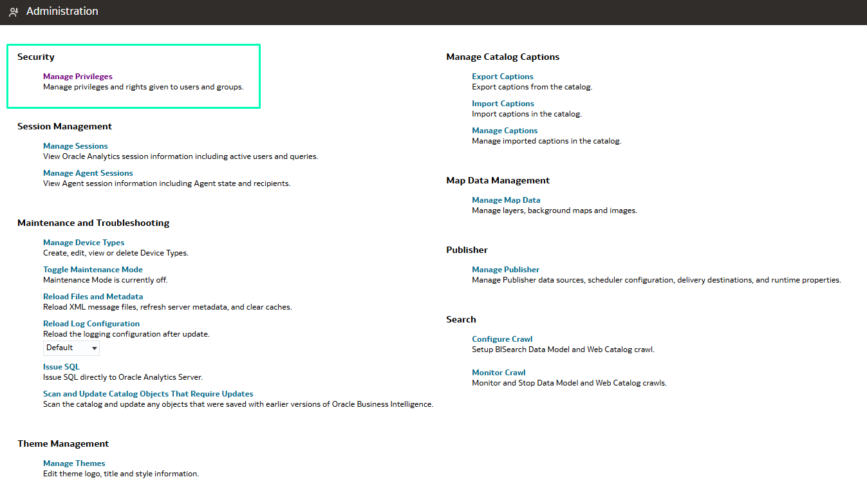This screenshot has width=867, height=504.
Task: Click Monitor Crawl
Action: click(499, 373)
